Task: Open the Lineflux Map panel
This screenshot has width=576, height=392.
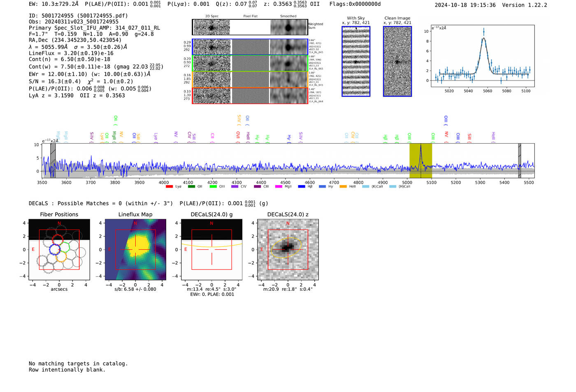Action: pos(135,250)
